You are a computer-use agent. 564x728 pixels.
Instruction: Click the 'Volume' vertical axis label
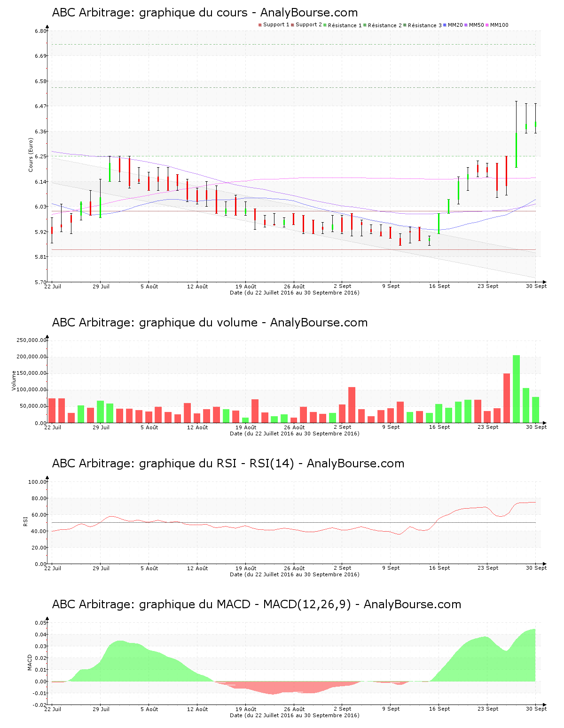[x=14, y=380]
